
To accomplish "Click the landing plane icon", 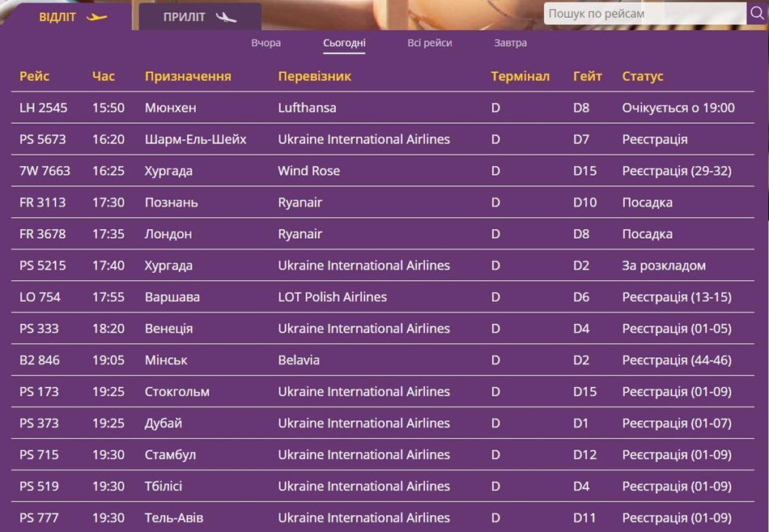I will click(x=226, y=17).
